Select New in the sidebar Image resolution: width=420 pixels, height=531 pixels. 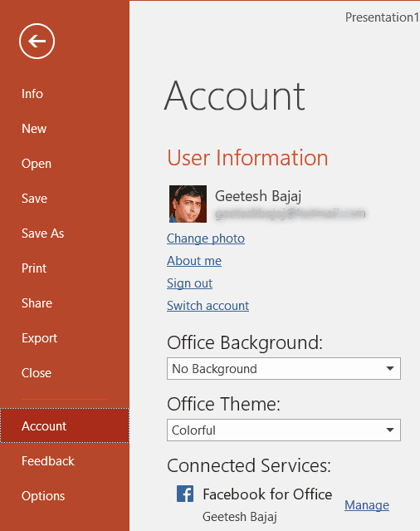pos(34,129)
